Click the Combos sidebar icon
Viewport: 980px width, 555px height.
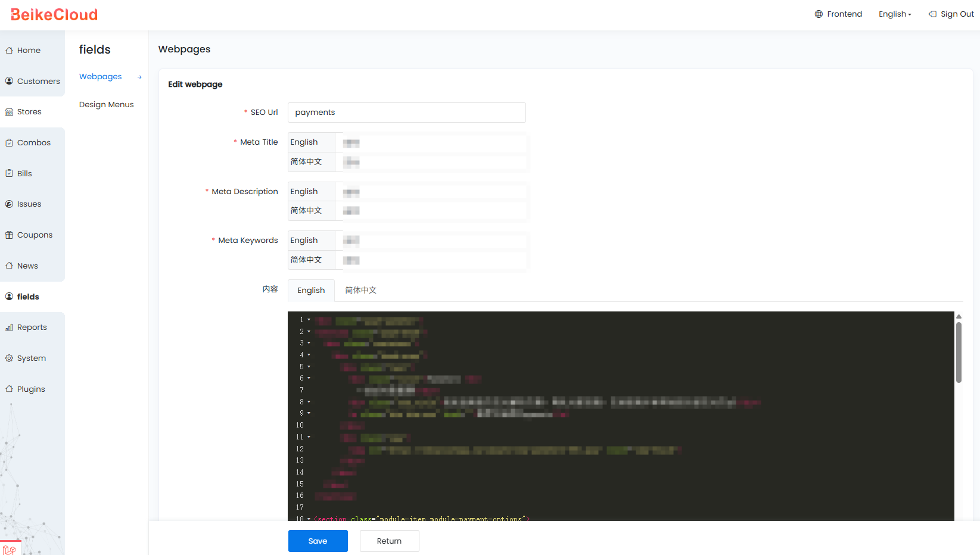point(9,143)
